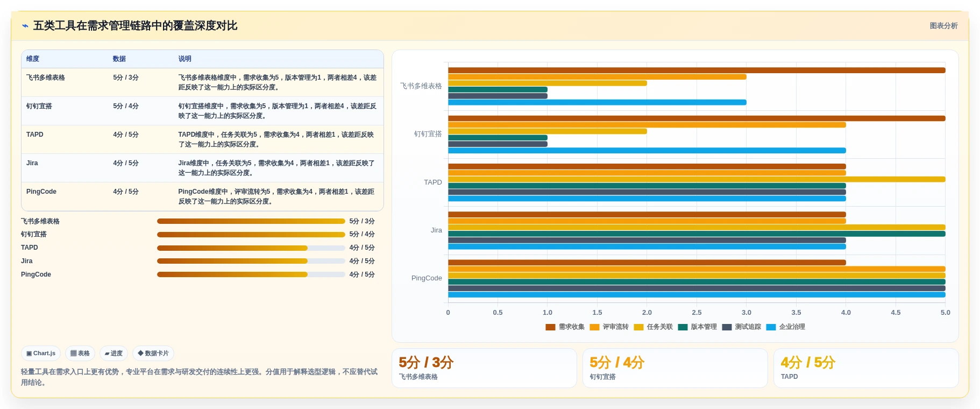Click the 飞书多维表格 label in the progress list
This screenshot has height=409, width=980.
pyautogui.click(x=40, y=221)
